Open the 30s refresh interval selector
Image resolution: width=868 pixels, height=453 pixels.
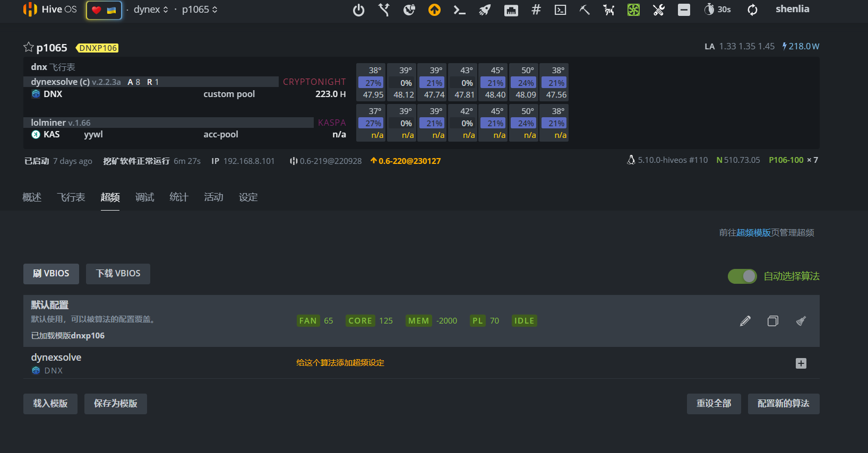click(x=717, y=10)
